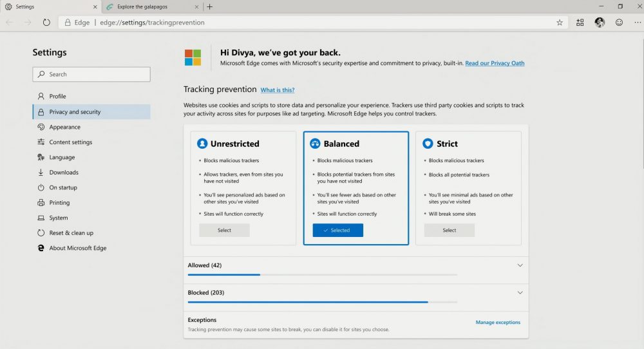Click the smiley feedback icon

619,23
